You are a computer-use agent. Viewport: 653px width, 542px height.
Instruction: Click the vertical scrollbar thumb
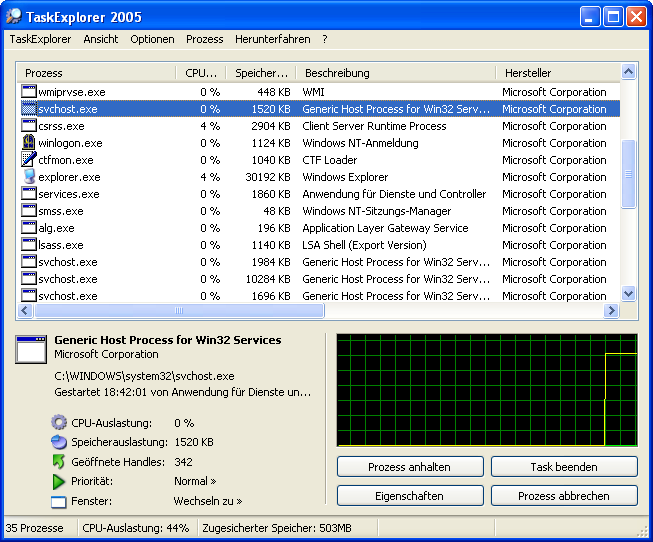click(628, 174)
